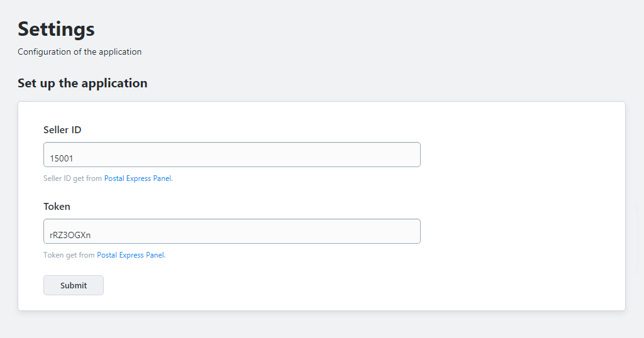Click into the Seller ID input field
Screen dimensions: 644x338
[x=231, y=155]
